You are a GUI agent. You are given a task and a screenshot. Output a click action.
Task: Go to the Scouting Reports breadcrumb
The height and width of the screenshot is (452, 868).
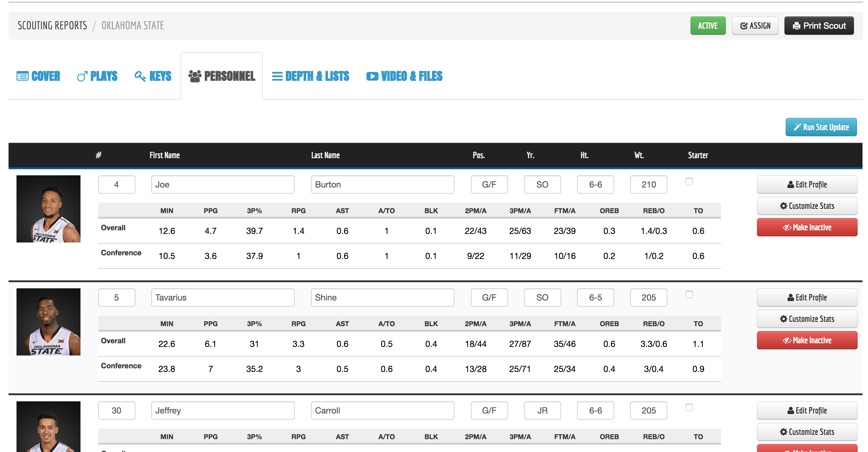tap(52, 26)
